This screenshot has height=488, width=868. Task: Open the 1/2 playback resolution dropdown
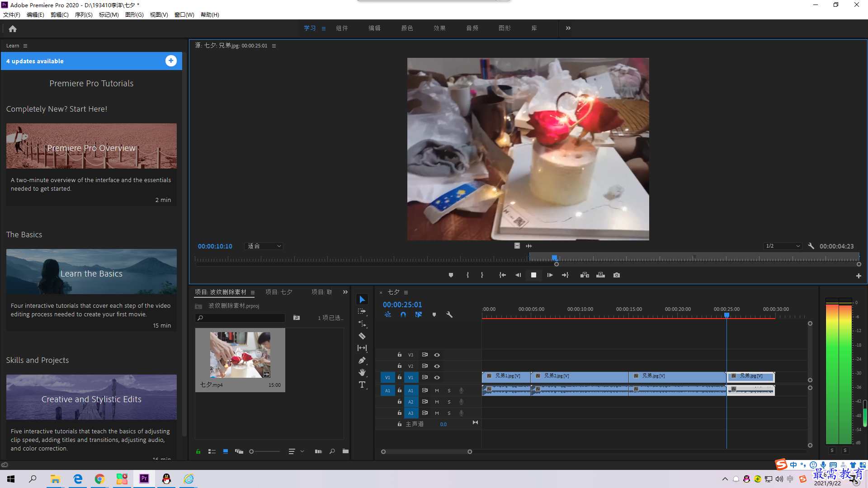(783, 246)
